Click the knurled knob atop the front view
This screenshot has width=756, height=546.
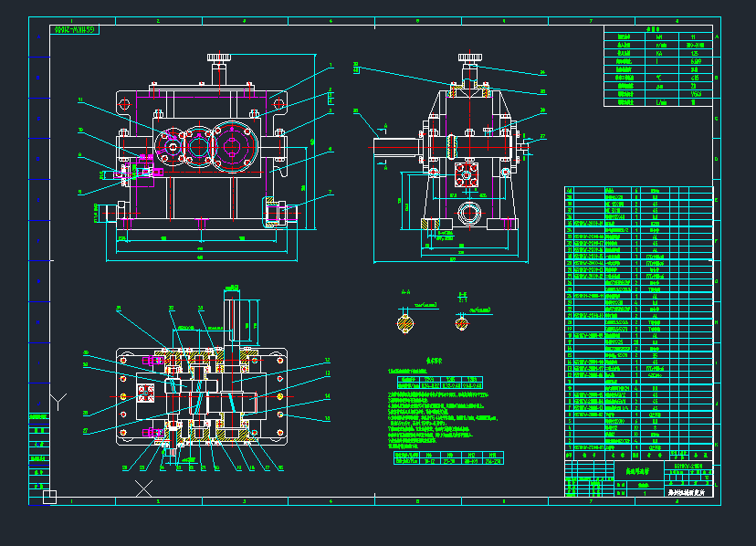click(x=219, y=59)
